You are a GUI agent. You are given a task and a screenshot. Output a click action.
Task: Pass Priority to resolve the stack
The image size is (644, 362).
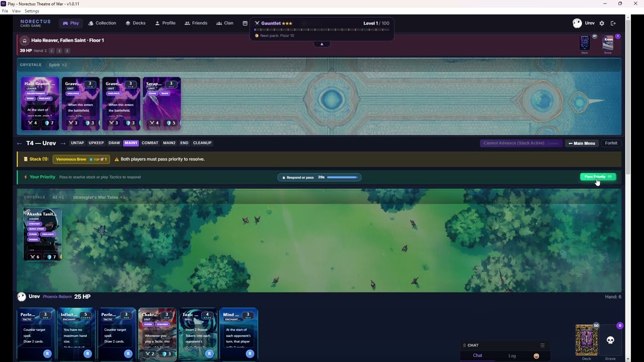click(x=598, y=177)
